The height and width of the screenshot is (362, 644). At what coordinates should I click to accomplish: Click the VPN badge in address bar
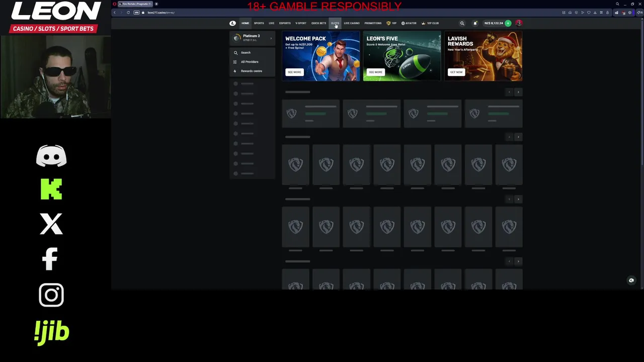click(136, 13)
